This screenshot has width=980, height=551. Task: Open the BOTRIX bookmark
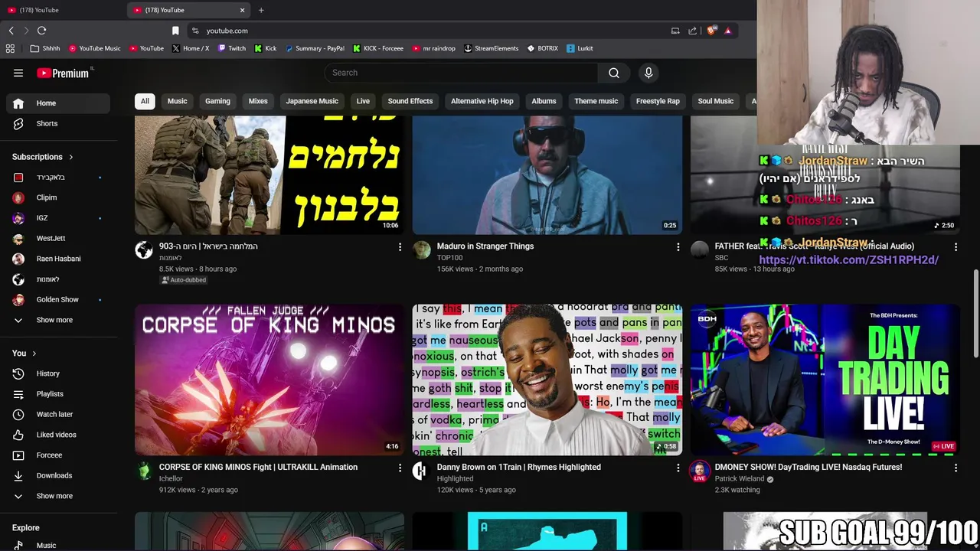pyautogui.click(x=543, y=48)
